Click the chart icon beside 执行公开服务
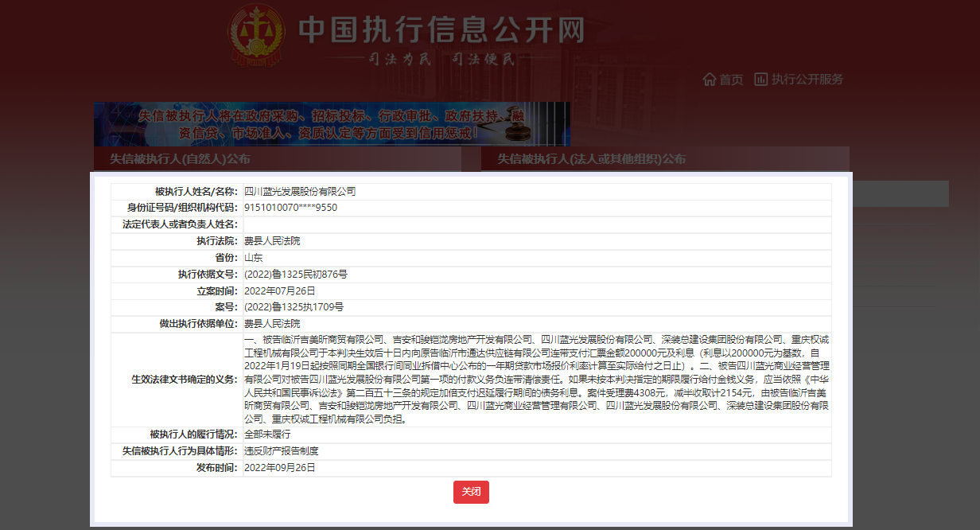Viewport: 980px width, 530px height. pos(761,80)
